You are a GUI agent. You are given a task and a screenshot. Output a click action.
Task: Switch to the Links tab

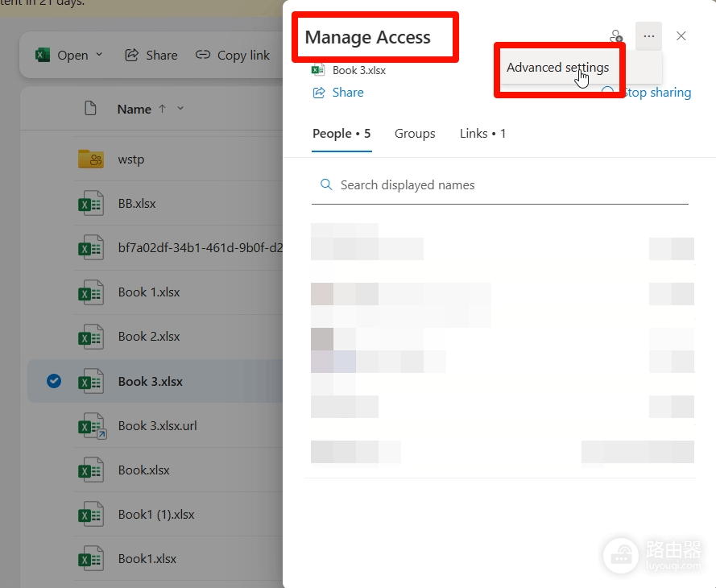tap(482, 133)
